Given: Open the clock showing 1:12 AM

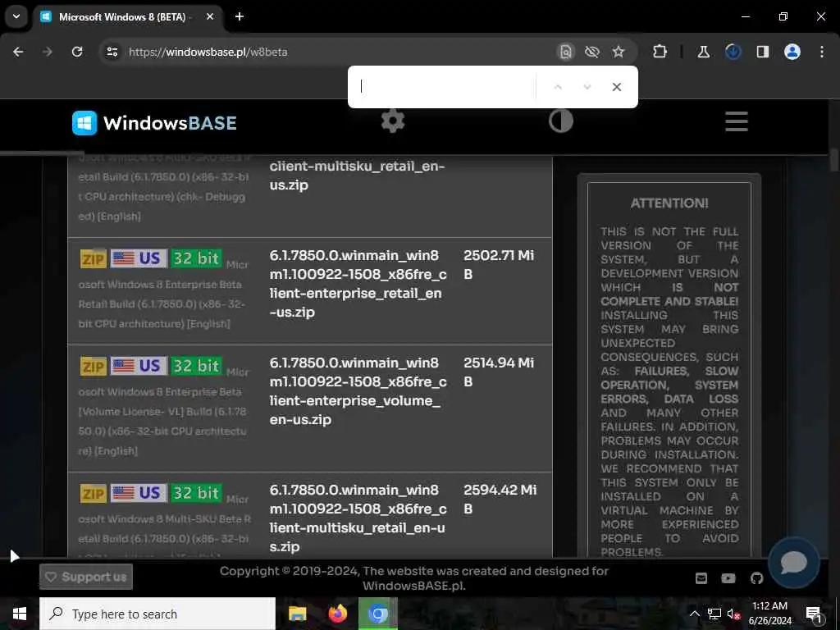Looking at the screenshot, I should pos(769,614).
